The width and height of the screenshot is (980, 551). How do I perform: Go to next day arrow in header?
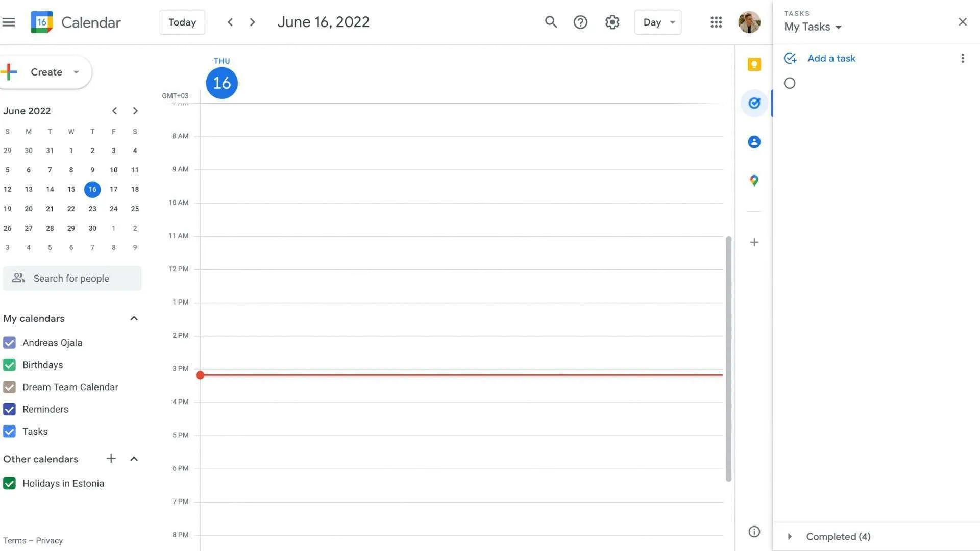pyautogui.click(x=252, y=22)
